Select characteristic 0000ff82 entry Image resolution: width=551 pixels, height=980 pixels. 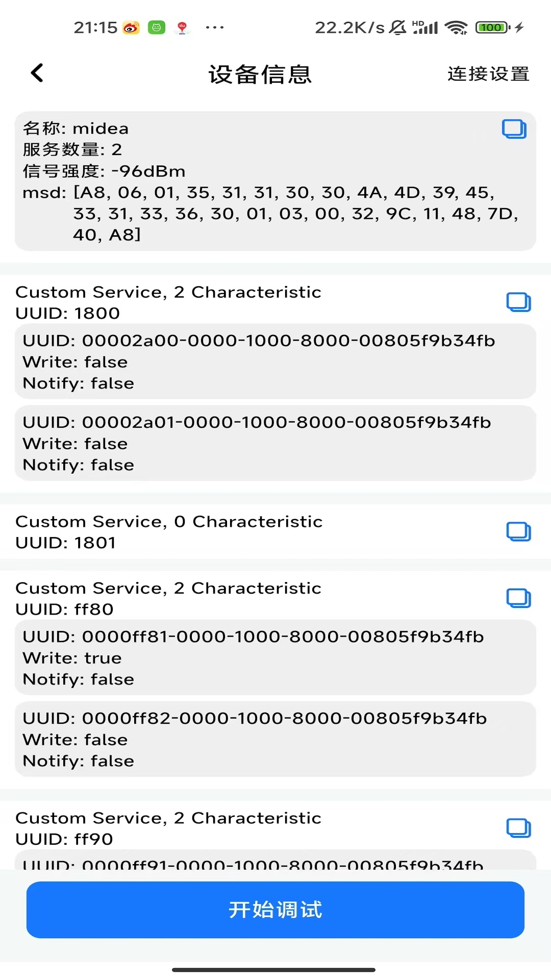[275, 740]
